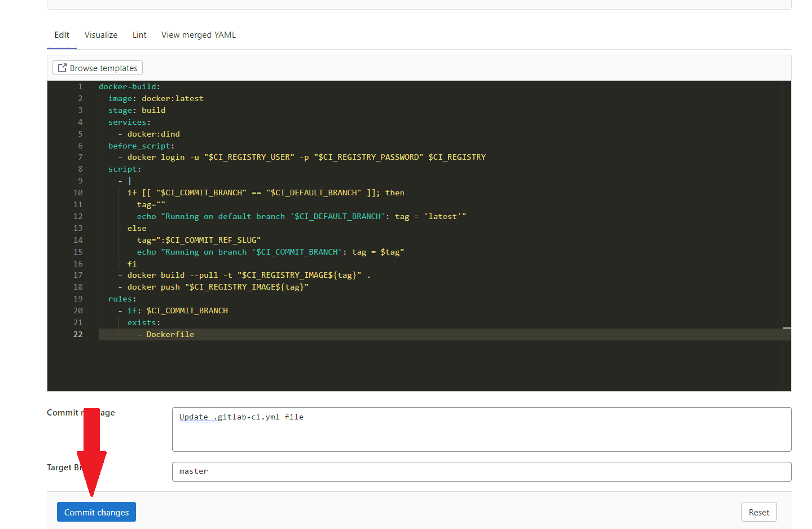Click the echo 'Running on branch' line
This screenshot has width=812, height=529.
(270, 252)
